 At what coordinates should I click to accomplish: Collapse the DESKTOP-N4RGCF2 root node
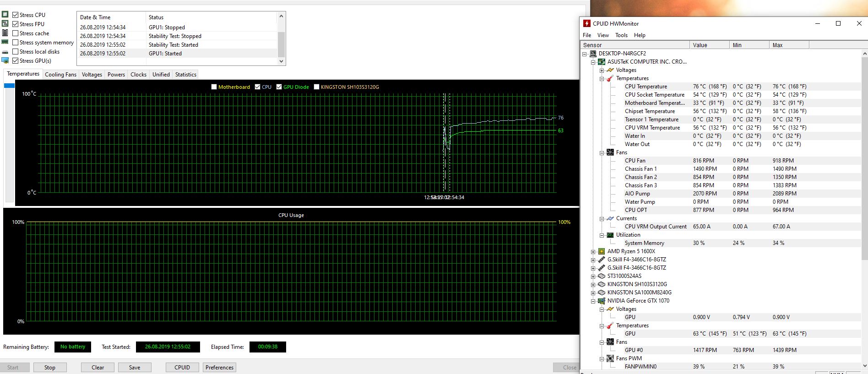coord(585,54)
